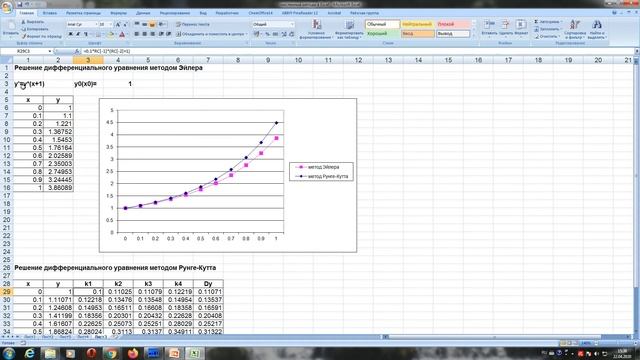The image size is (640, 360).
Task: Open the Office button menu
Action: [7, 7]
